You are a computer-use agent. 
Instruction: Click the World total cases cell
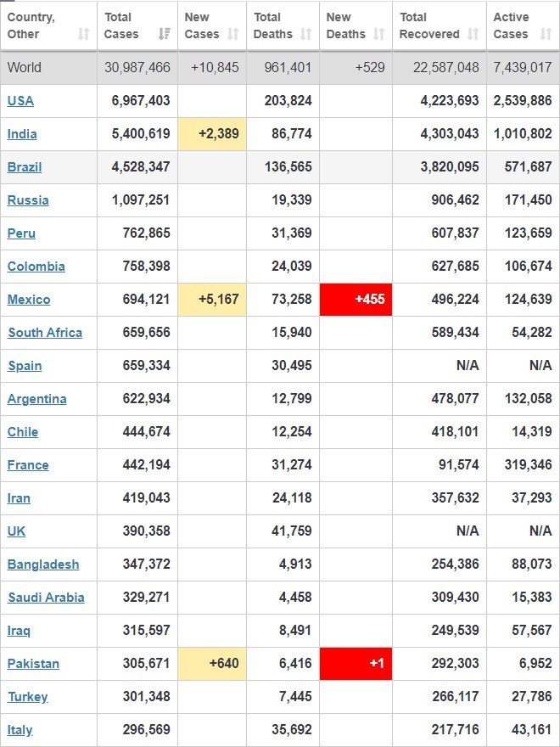[x=137, y=67]
